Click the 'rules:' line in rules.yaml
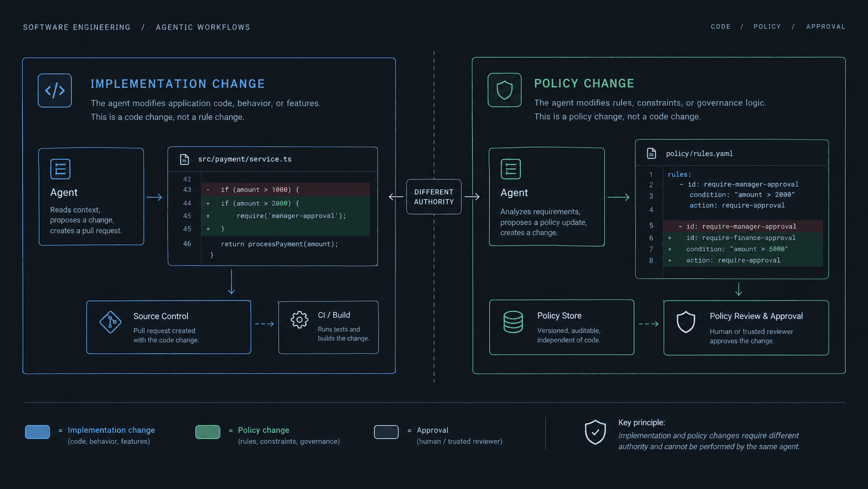This screenshot has height=489, width=868. click(679, 175)
